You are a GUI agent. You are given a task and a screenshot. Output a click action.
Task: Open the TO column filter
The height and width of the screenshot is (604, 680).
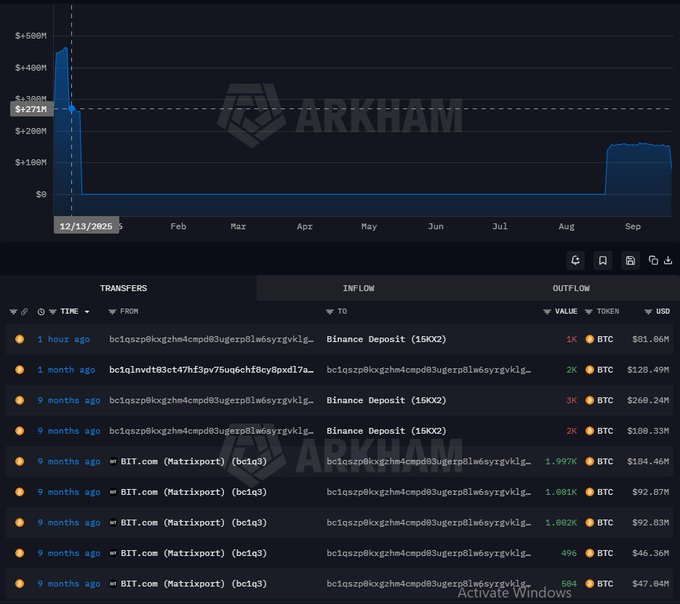(330, 311)
